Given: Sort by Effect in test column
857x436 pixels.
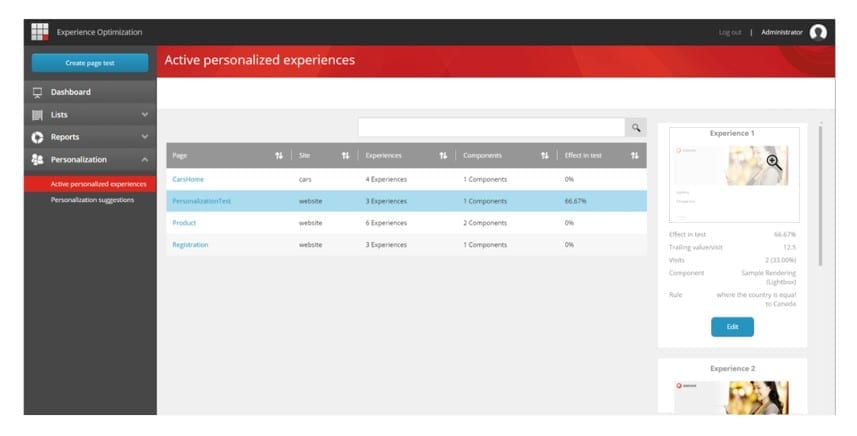Looking at the screenshot, I should point(635,156).
